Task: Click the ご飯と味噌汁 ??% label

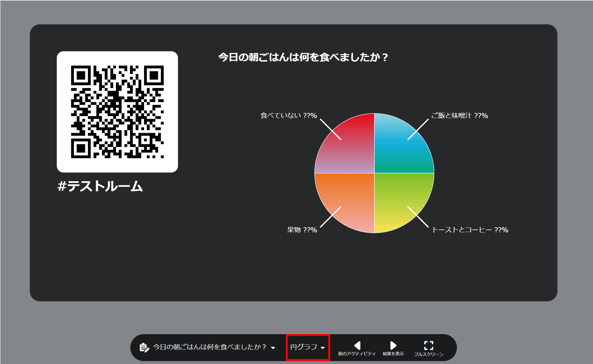Action: (460, 116)
